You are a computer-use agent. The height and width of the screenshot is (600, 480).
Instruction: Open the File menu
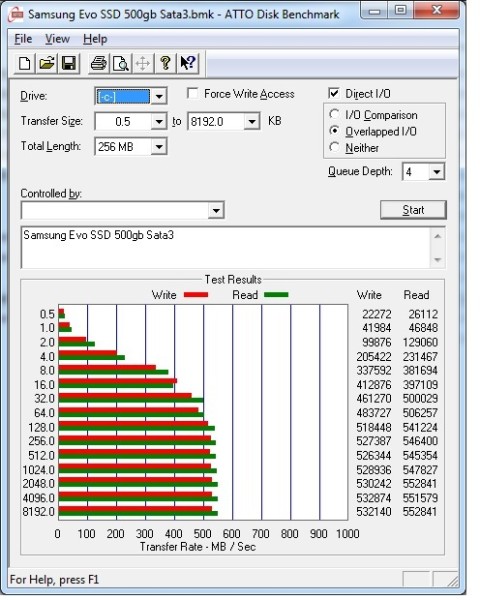[23, 39]
